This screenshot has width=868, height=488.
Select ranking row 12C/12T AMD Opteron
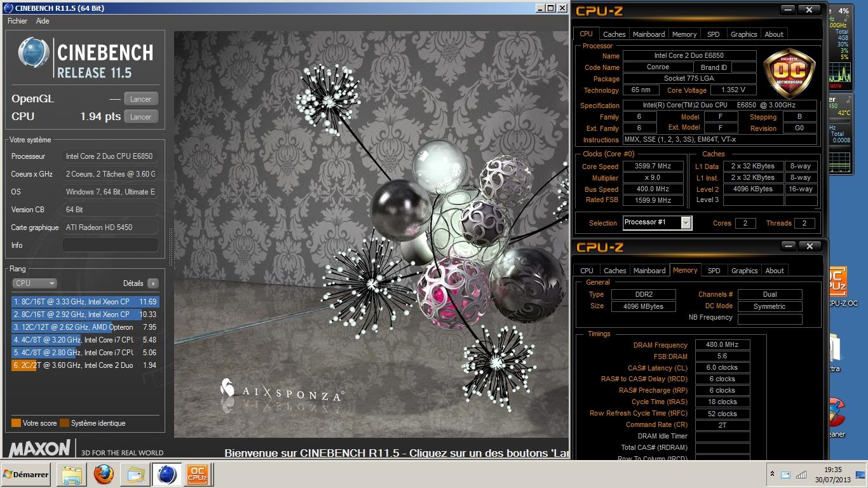(85, 327)
